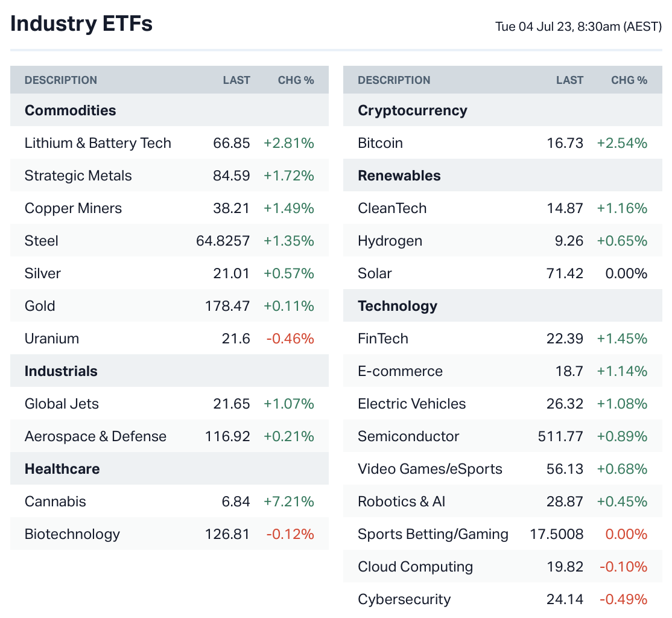This screenshot has width=672, height=618.
Task: Click the Cannabis ETF row
Action: click(55, 502)
